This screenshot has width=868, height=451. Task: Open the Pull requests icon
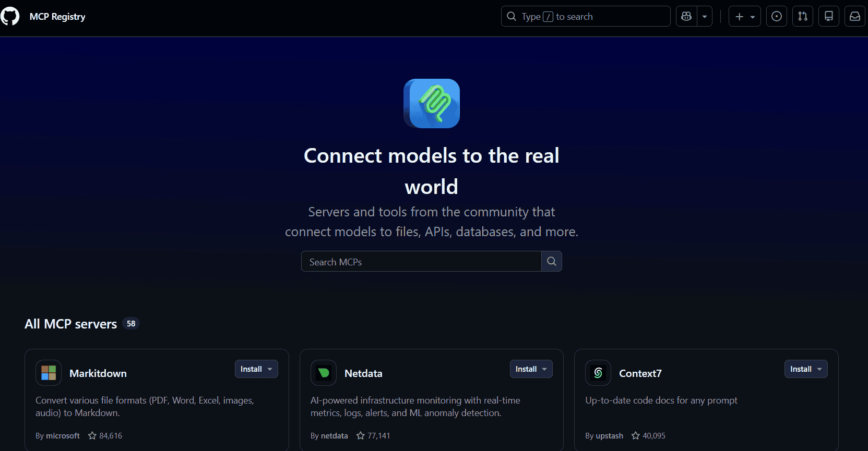pyautogui.click(x=803, y=17)
